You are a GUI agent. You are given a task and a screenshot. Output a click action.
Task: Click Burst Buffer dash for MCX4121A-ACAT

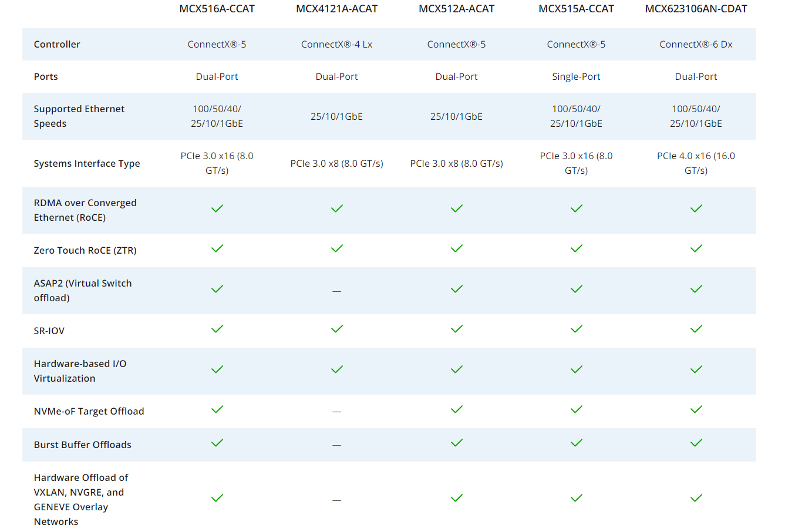coord(336,445)
